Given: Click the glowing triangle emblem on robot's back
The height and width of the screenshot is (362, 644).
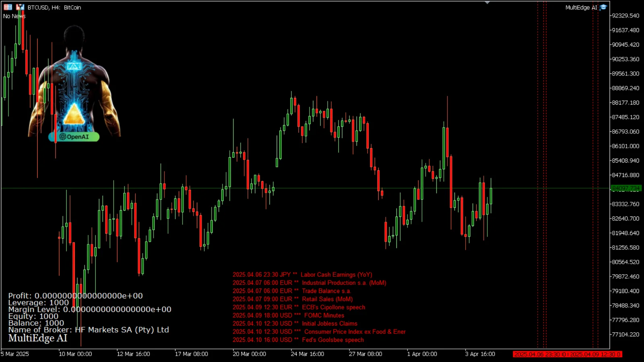Looking at the screenshot, I should (74, 115).
